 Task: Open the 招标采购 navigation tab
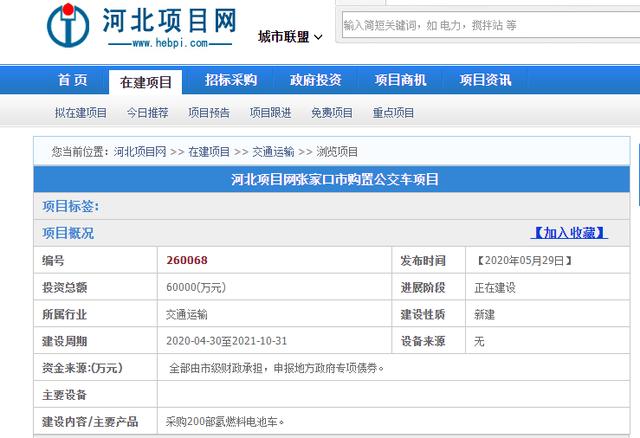(x=231, y=80)
